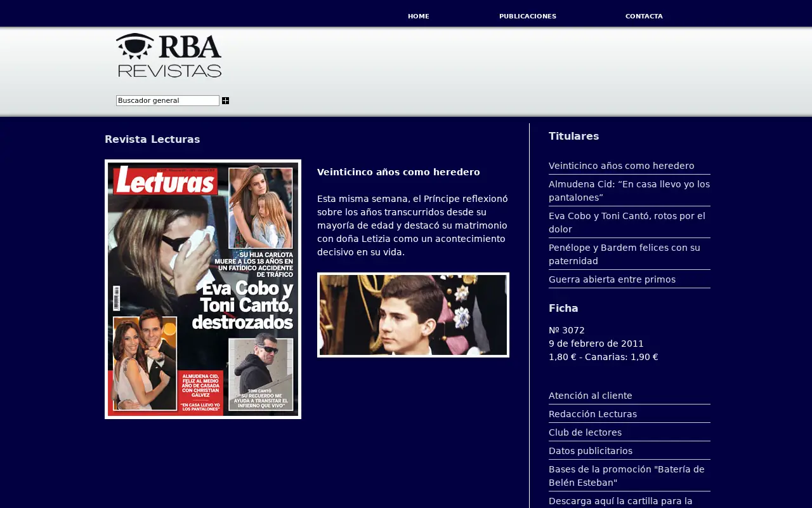The width and height of the screenshot is (812, 508).
Task: Click the issue number 'Nº 3072'
Action: tap(566, 330)
